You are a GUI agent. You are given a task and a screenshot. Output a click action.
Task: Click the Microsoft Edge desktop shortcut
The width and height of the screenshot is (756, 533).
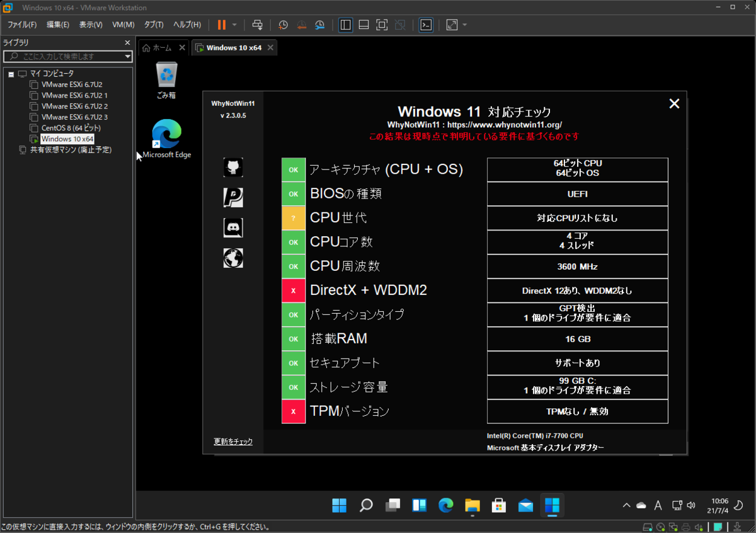click(x=166, y=139)
